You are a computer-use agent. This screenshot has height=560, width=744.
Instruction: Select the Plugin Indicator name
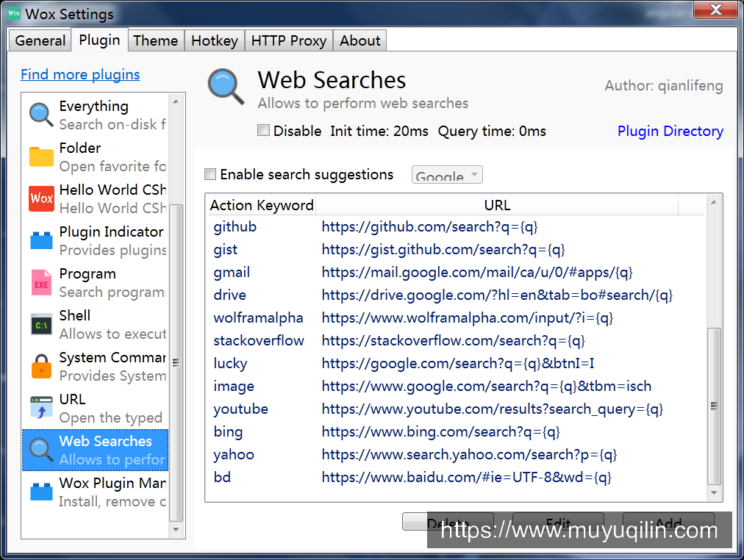(x=112, y=232)
